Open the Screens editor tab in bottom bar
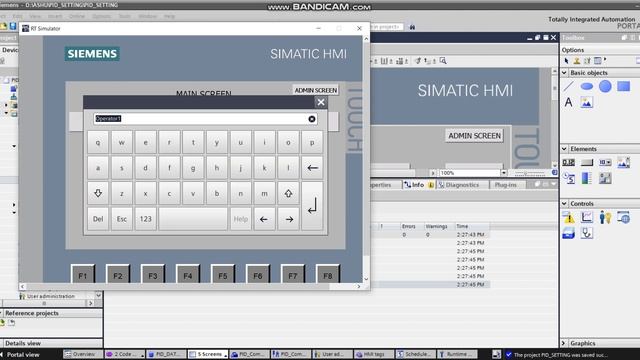This screenshot has height=360, width=640. click(208, 354)
